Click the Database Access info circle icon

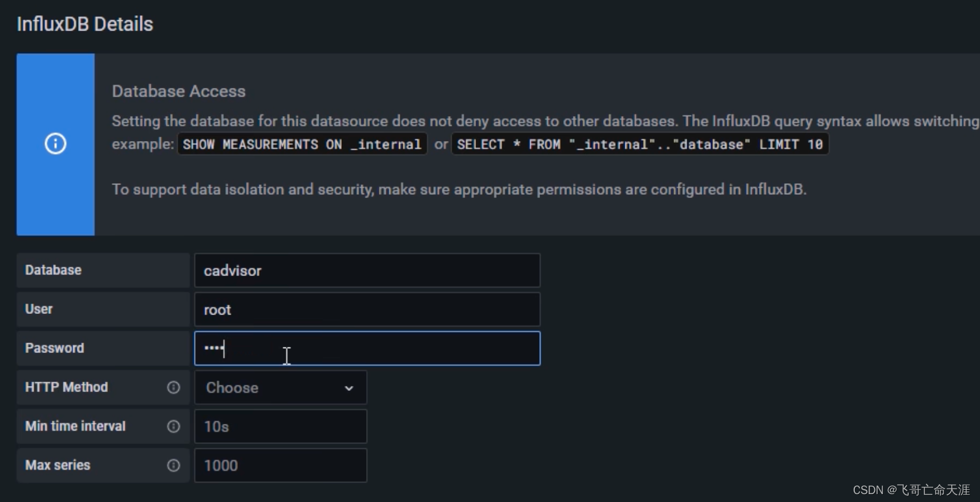(x=56, y=144)
